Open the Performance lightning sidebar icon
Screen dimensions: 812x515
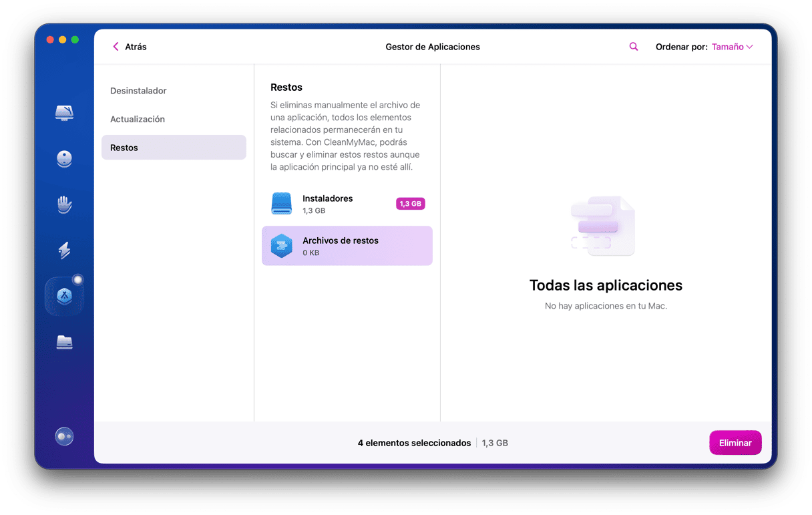point(64,250)
